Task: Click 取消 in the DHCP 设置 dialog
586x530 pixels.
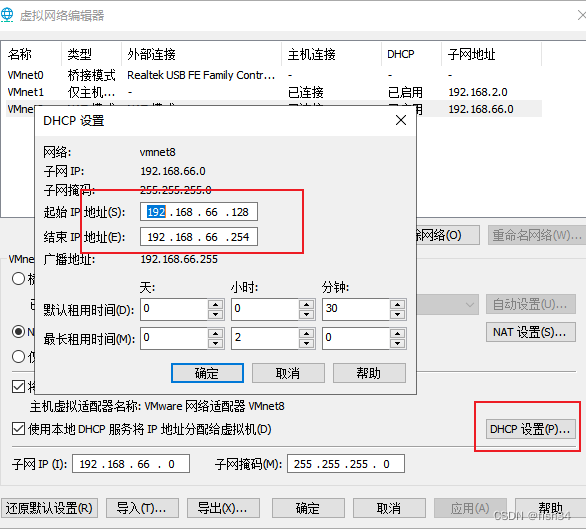Action: tap(288, 373)
